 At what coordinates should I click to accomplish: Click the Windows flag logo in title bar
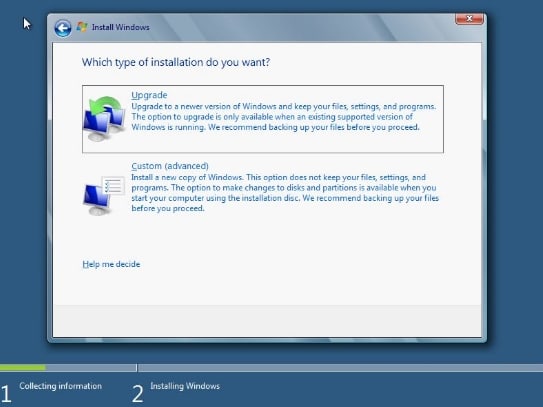pos(82,27)
